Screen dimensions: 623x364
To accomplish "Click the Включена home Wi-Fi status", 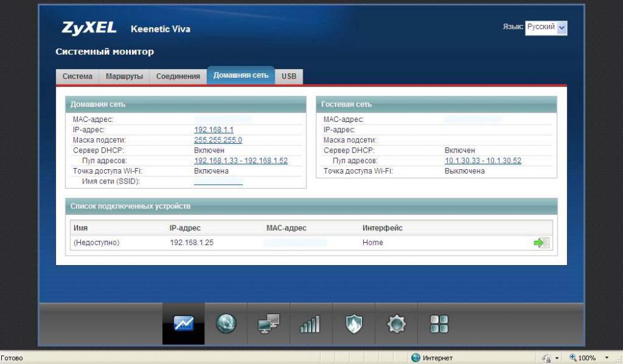I will (x=211, y=171).
